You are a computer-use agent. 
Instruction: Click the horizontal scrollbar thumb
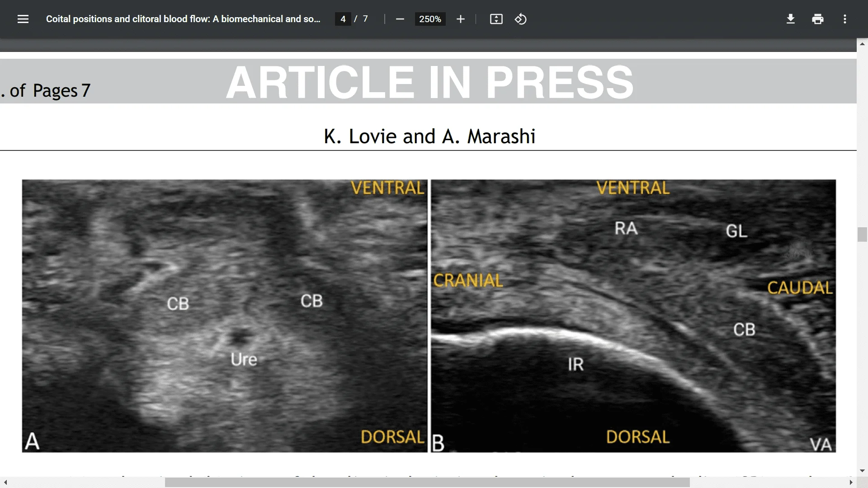click(x=427, y=483)
